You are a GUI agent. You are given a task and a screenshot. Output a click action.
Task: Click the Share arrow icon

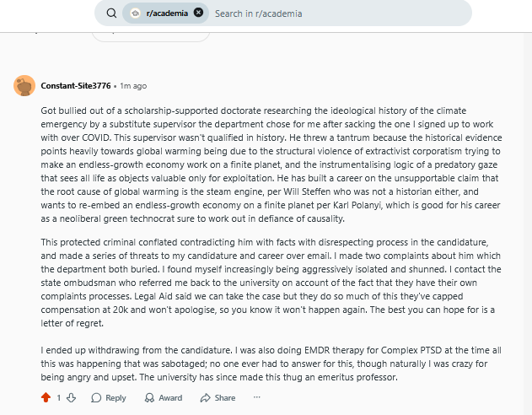point(205,397)
